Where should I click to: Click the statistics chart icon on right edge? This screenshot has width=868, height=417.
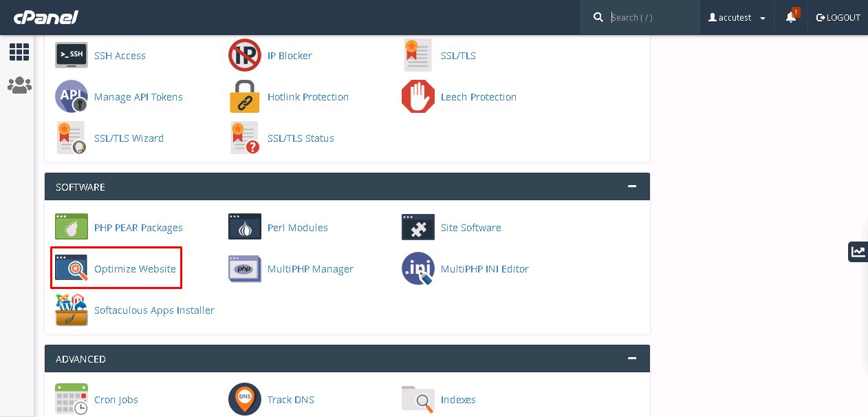858,251
